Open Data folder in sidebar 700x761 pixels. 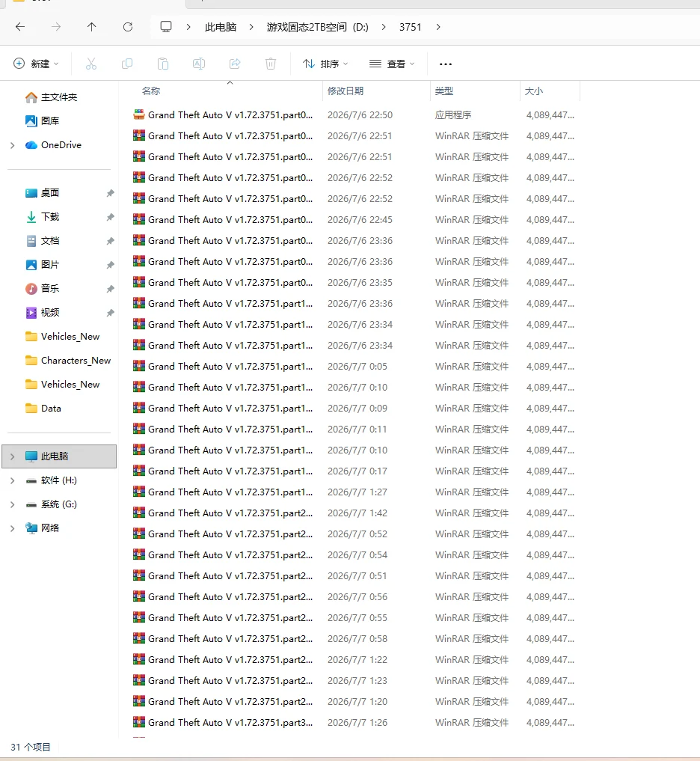(51, 408)
